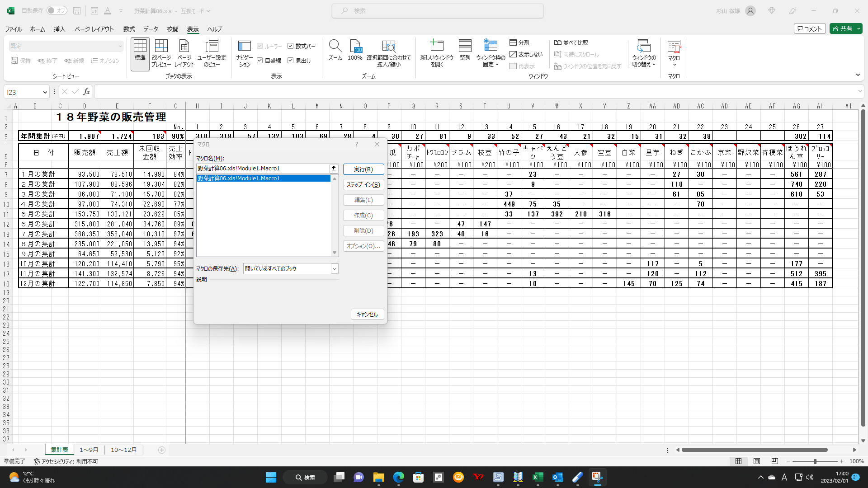This screenshot has width=868, height=488.
Task: Click Page Layout view icon
Action: 184,46
